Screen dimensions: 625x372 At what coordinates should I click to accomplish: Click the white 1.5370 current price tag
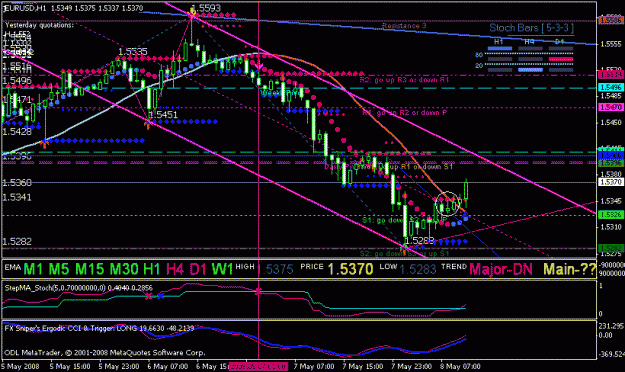(610, 183)
